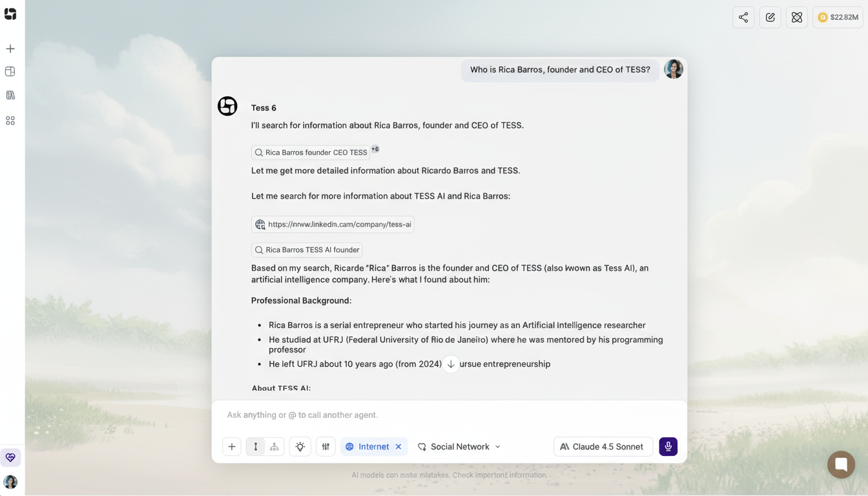This screenshot has height=496, width=868.
Task: Toggle the multi-agent hierarchy button
Action: (x=274, y=446)
